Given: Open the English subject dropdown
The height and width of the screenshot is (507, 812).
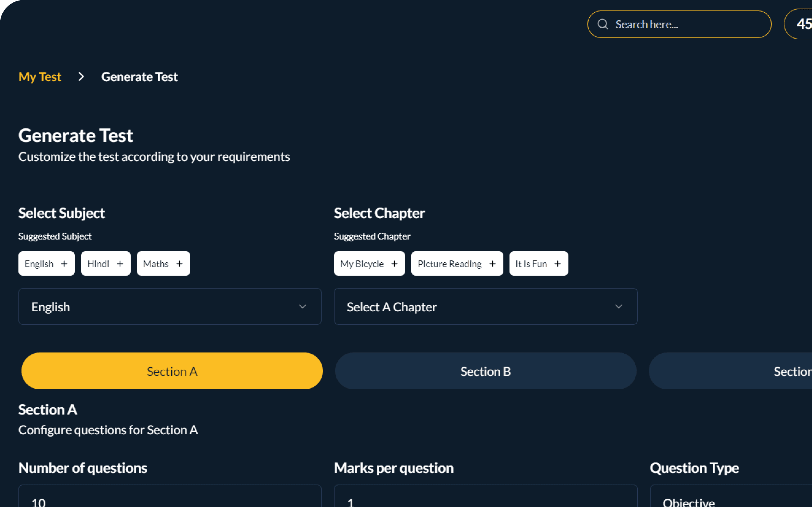Looking at the screenshot, I should tap(170, 307).
